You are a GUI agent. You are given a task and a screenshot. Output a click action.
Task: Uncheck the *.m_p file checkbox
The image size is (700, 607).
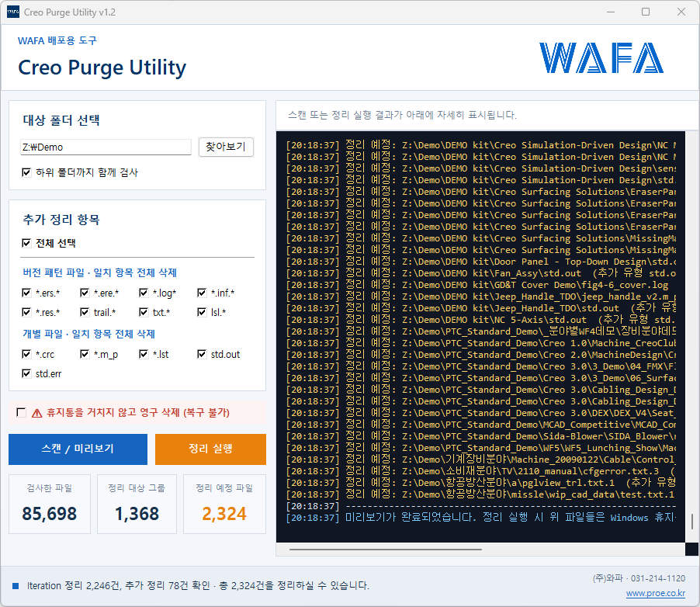point(85,354)
